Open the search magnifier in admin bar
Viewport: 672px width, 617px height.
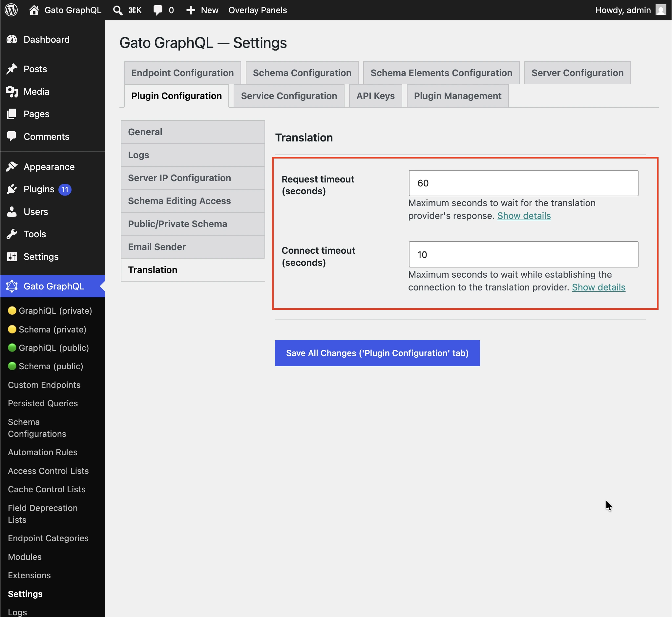click(117, 10)
